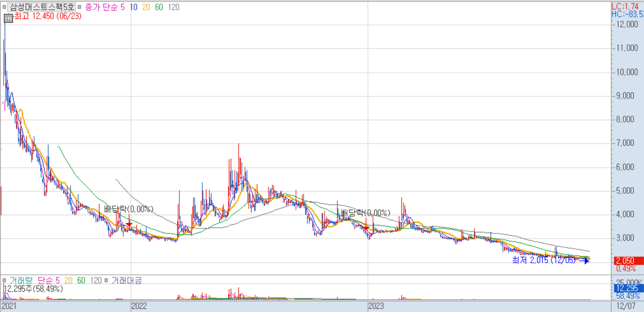Click the 10,000 price axis label
The width and height of the screenshot is (644, 312).
[627, 72]
